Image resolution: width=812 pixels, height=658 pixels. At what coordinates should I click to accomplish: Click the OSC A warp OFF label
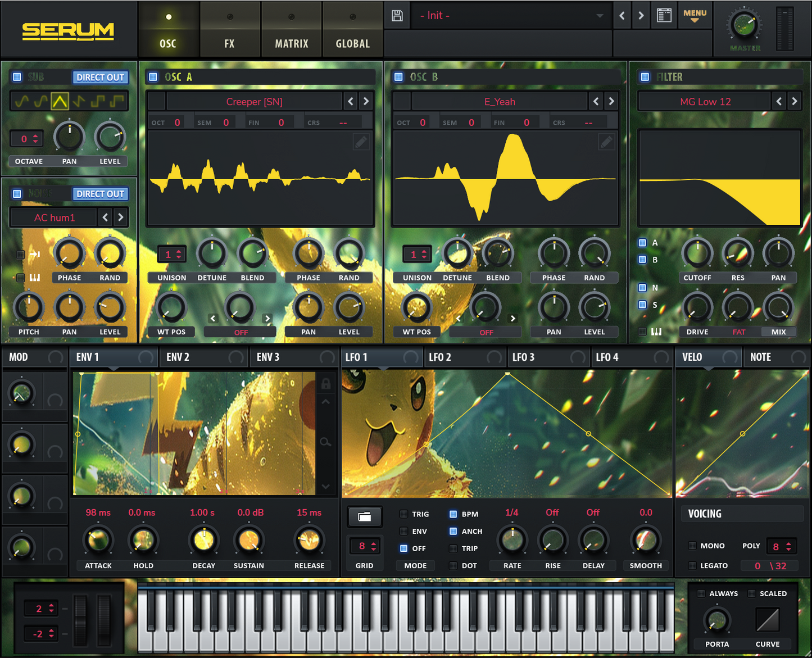click(241, 333)
